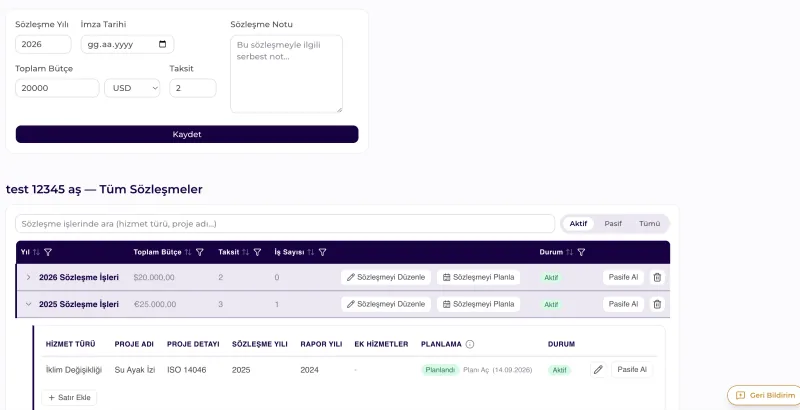Edit the İklim Değişikliği row with pencil
Image resolution: width=800 pixels, height=410 pixels.
coord(598,370)
